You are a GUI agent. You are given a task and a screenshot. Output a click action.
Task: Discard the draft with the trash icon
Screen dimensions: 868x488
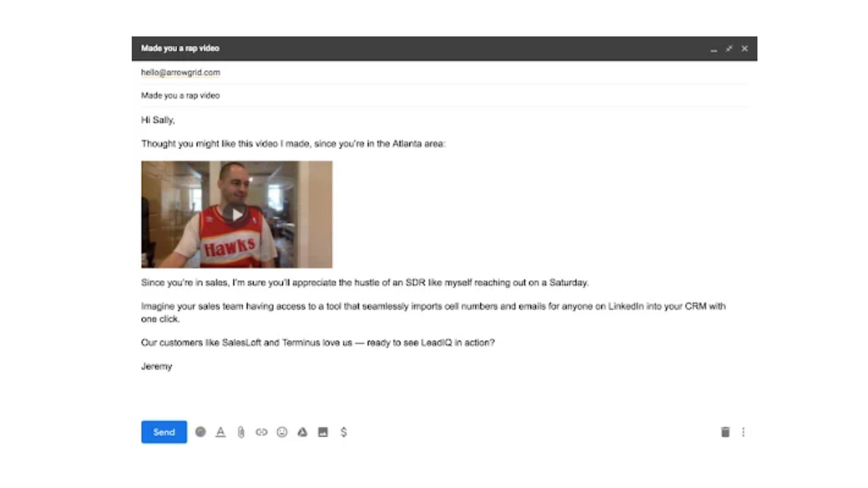725,432
